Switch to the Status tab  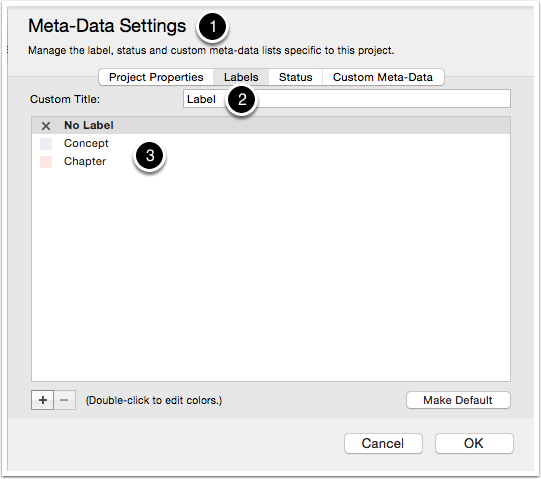(x=295, y=77)
